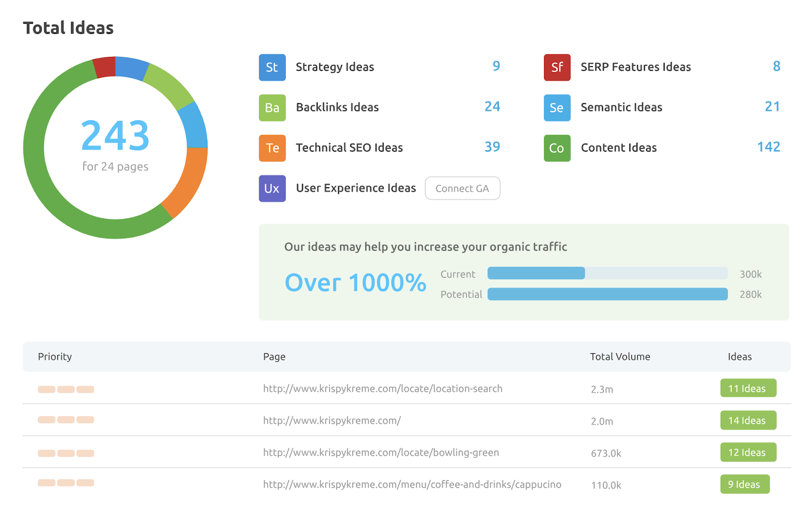The height and width of the screenshot is (512, 812).
Task: Select the Te Technical SEO icon
Action: pyautogui.click(x=272, y=148)
